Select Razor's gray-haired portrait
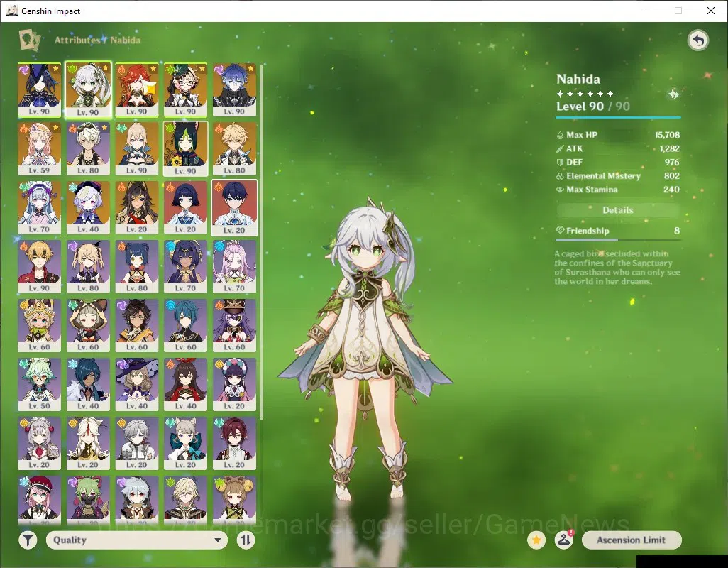Image resolution: width=728 pixels, height=568 pixels. (x=137, y=500)
